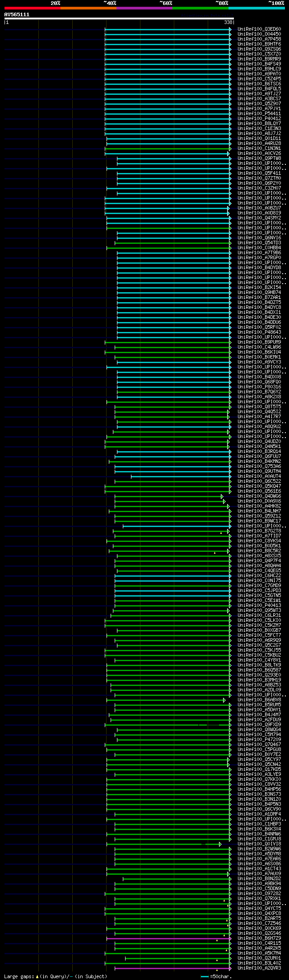Select label UniRef100_A9VCY3
289x980 pixels.
point(259,362)
